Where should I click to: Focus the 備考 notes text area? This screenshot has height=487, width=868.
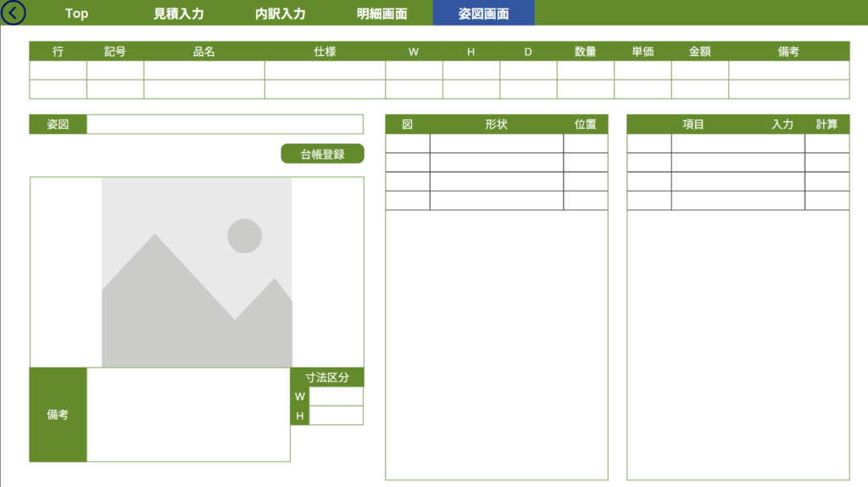pyautogui.click(x=188, y=415)
